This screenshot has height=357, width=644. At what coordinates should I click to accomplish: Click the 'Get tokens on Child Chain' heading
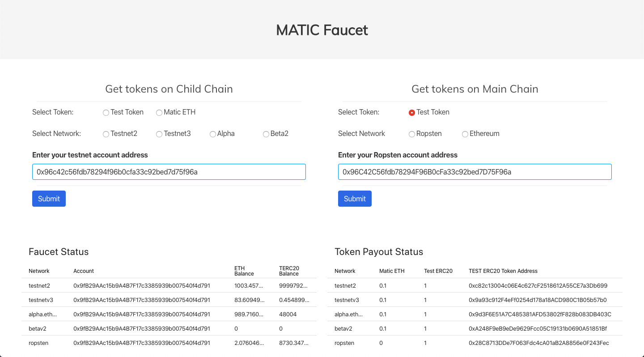point(169,89)
